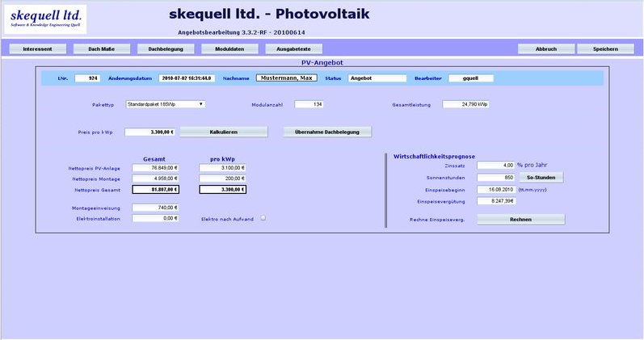Click the Modulanzahl field with 134
This screenshot has width=644, height=340.
(x=309, y=104)
